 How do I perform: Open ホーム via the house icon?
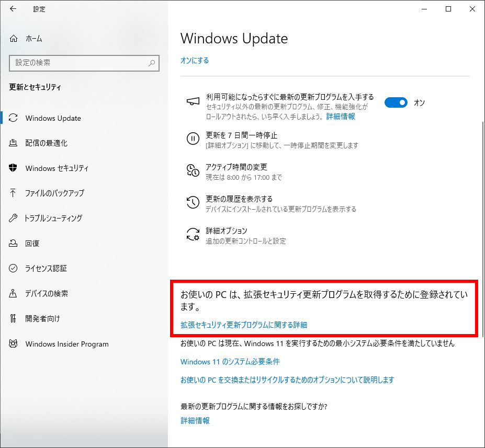point(14,39)
